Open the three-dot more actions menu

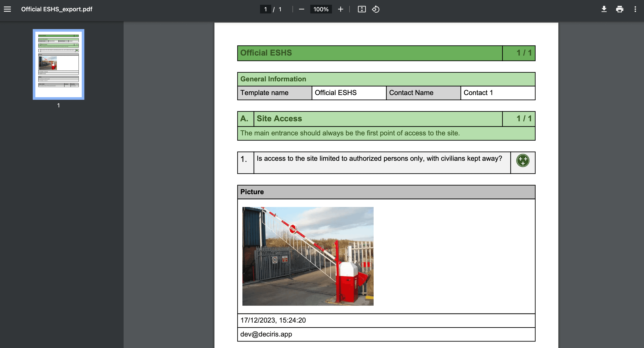tap(635, 9)
